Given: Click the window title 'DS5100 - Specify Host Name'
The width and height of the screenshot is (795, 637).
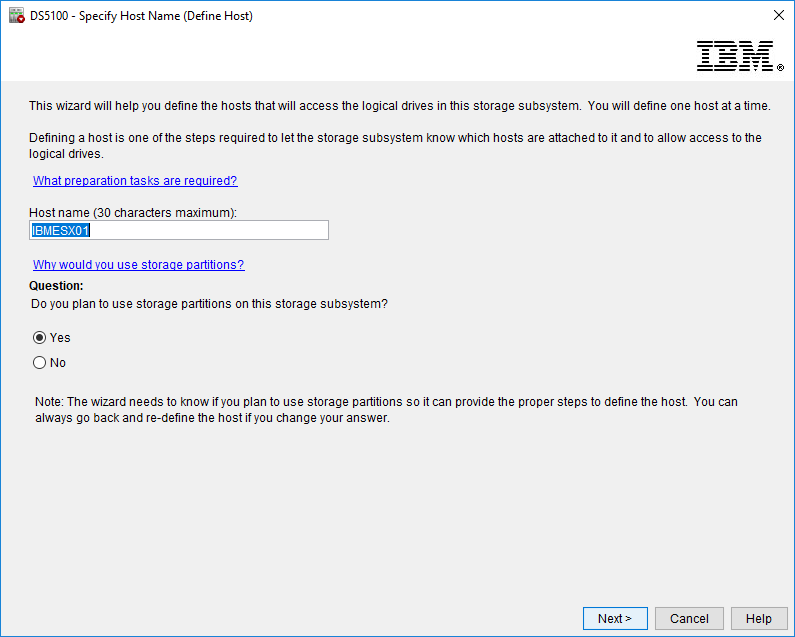Looking at the screenshot, I should pyautogui.click(x=141, y=16).
